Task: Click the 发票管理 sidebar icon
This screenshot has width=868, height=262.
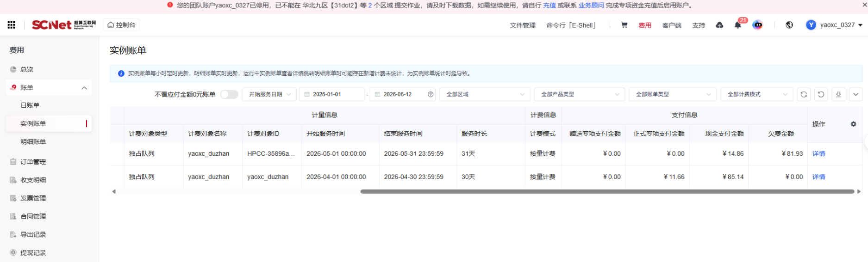Action: 13,198
